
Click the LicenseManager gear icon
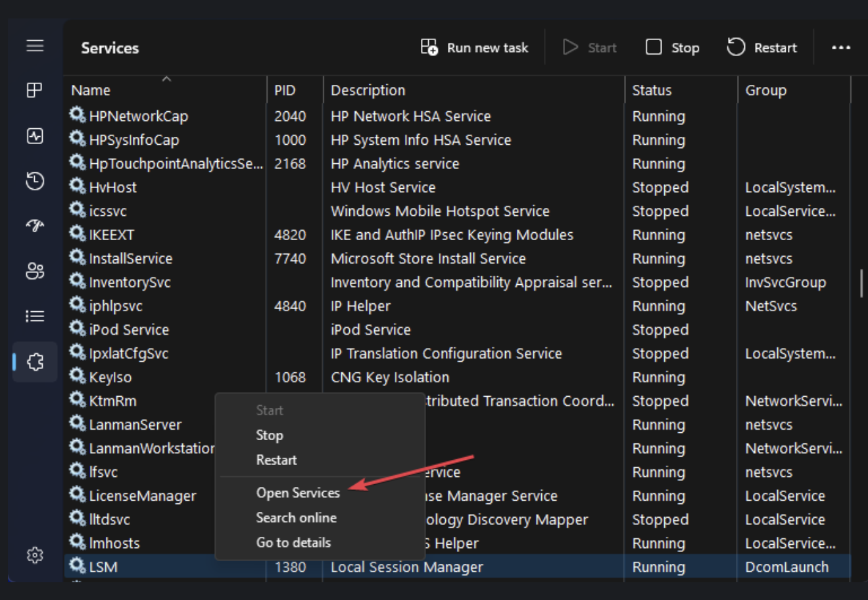(78, 494)
